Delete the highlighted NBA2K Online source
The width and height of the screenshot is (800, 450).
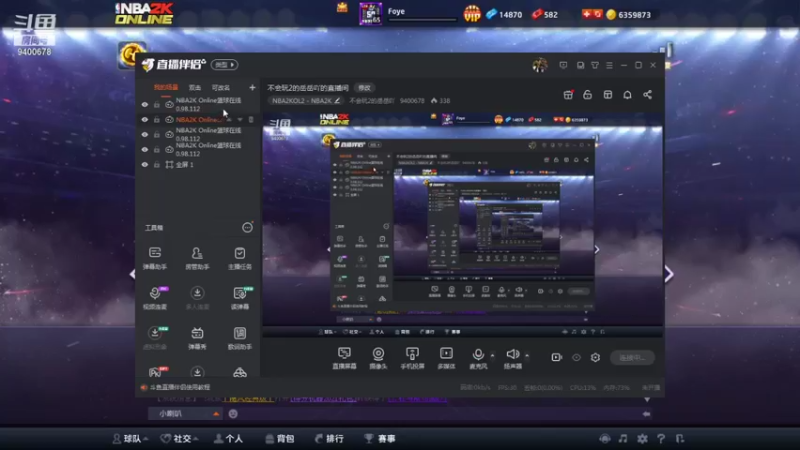point(251,119)
